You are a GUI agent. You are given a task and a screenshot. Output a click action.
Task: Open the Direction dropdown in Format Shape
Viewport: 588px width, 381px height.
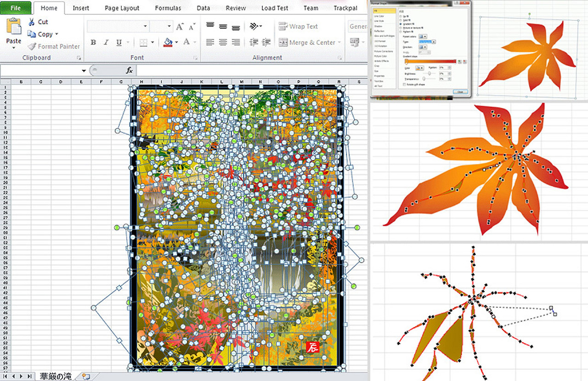pos(424,47)
